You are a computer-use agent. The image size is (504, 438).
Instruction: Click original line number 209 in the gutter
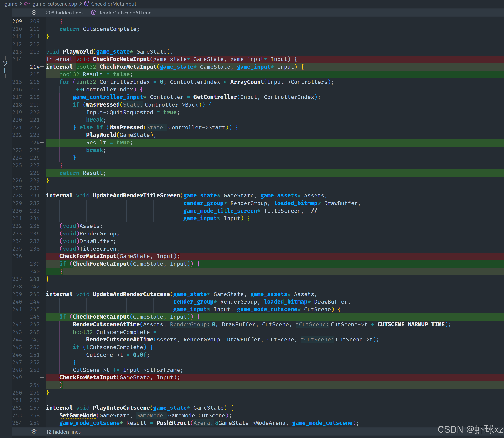(17, 21)
